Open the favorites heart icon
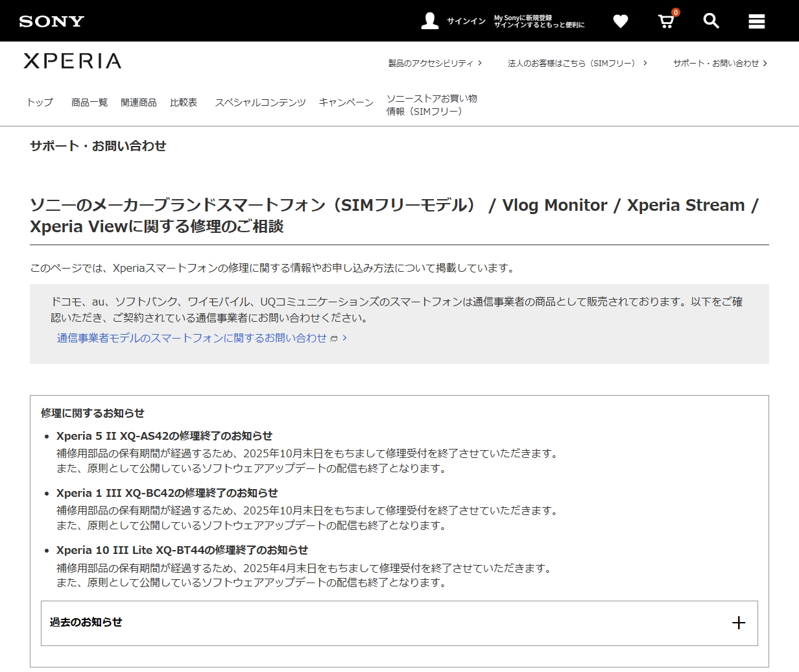The image size is (799, 672). pyautogui.click(x=620, y=21)
